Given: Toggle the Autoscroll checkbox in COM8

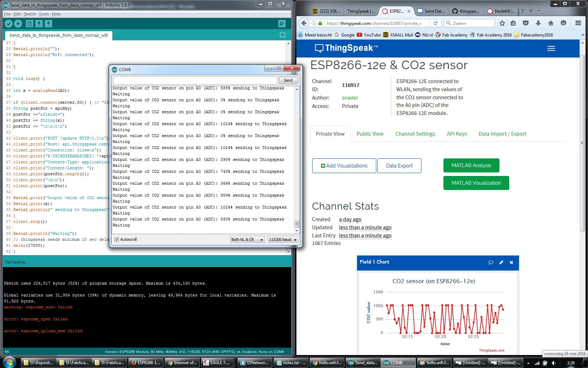Looking at the screenshot, I should tap(117, 239).
